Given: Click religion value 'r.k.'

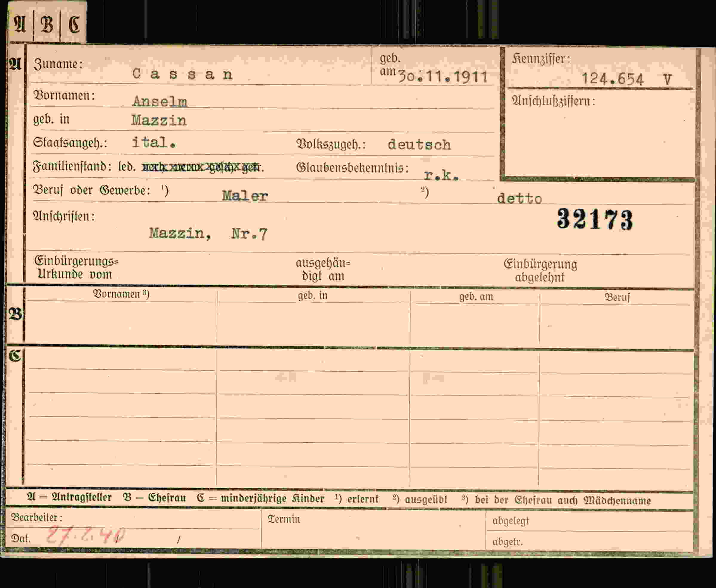Looking at the screenshot, I should [441, 175].
